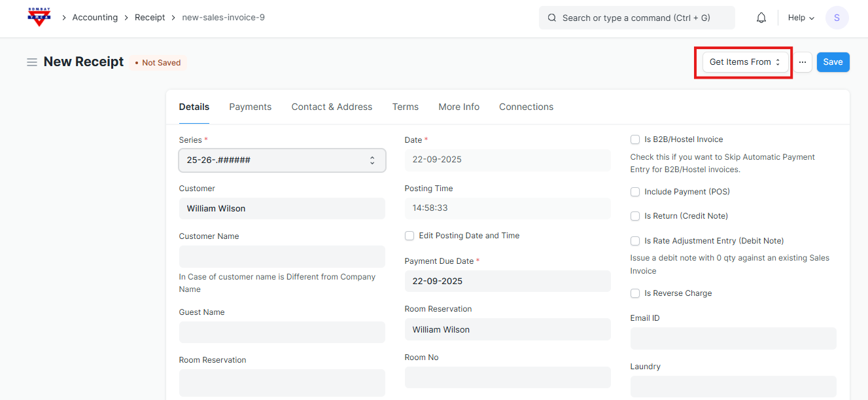Viewport: 868px width, 400px height.
Task: Enable Edit Posting Date and Time
Action: point(409,236)
